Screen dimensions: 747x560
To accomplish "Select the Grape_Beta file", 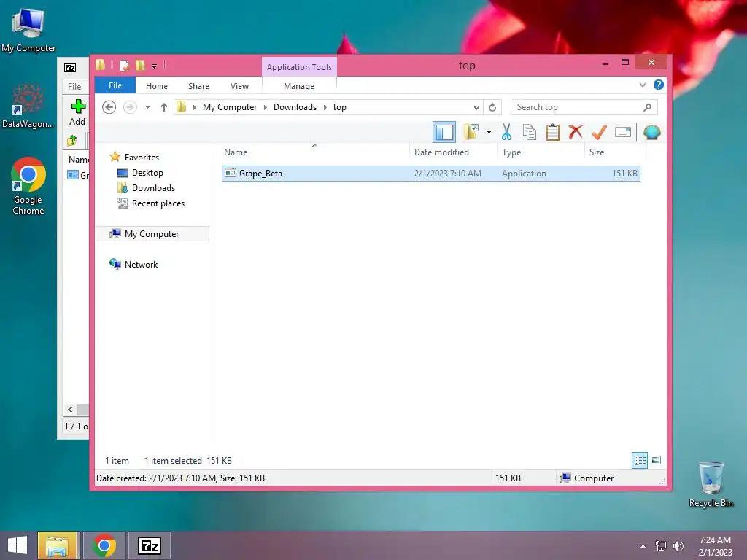I will tap(430, 174).
